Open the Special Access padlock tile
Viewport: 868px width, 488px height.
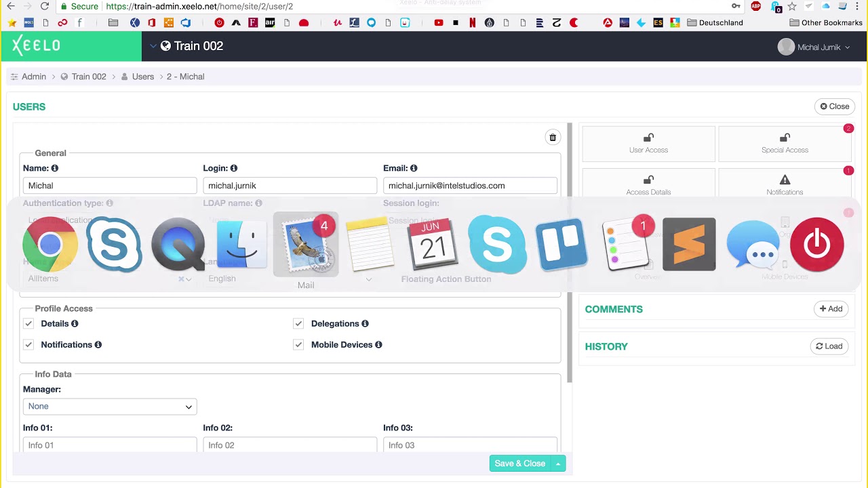tap(785, 144)
